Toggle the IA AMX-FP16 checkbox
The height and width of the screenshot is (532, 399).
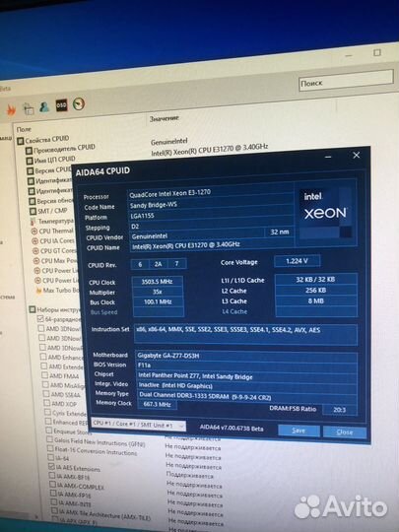[x=53, y=494]
